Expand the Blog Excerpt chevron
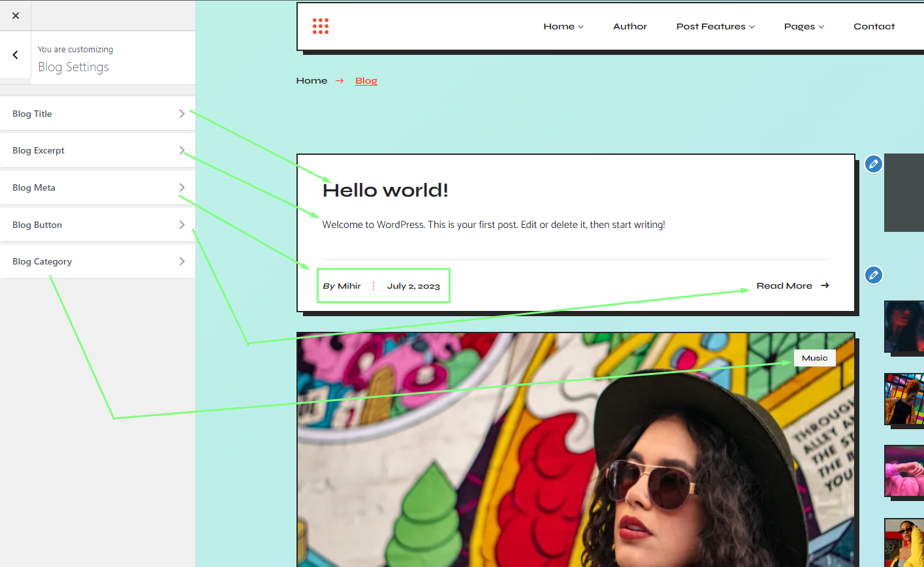Image resolution: width=924 pixels, height=567 pixels. (x=182, y=150)
